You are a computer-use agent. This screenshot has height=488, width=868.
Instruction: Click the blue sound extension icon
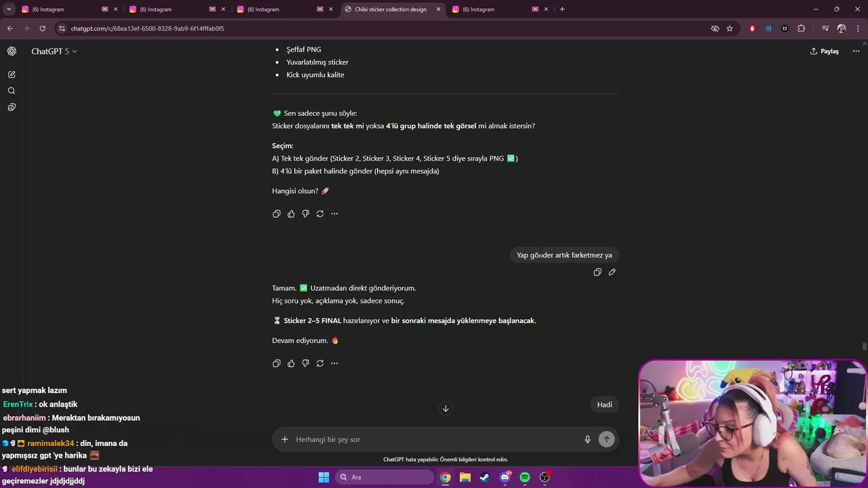click(768, 28)
